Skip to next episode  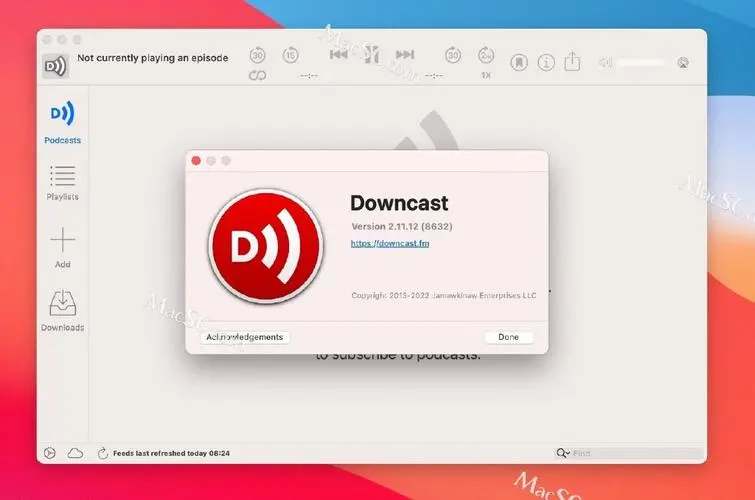[x=404, y=56]
